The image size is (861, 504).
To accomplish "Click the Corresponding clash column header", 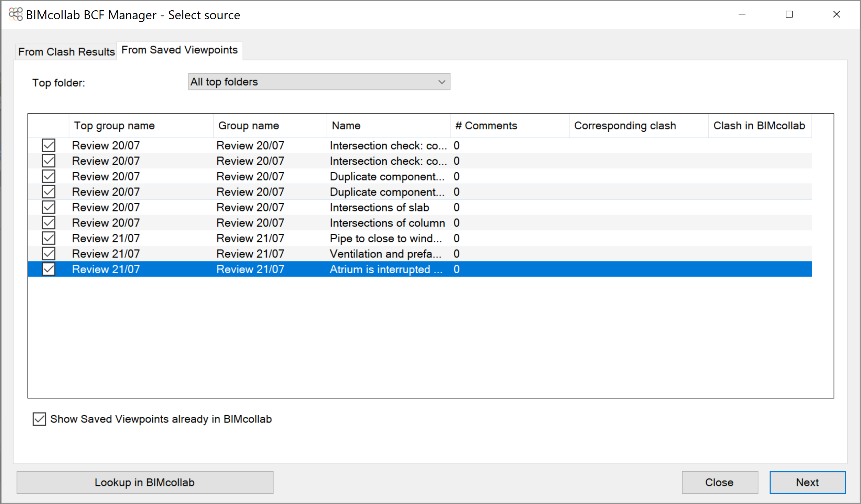I will pyautogui.click(x=639, y=126).
